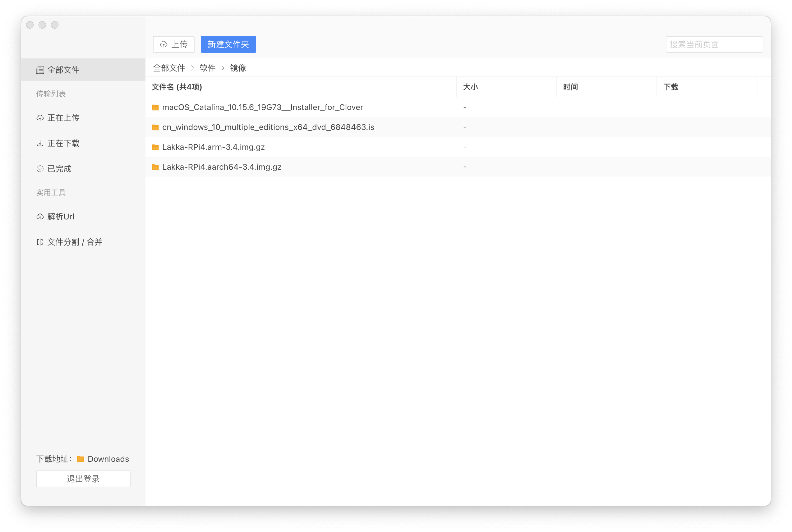
Task: Sort by the 时间 column header
Action: (x=570, y=87)
